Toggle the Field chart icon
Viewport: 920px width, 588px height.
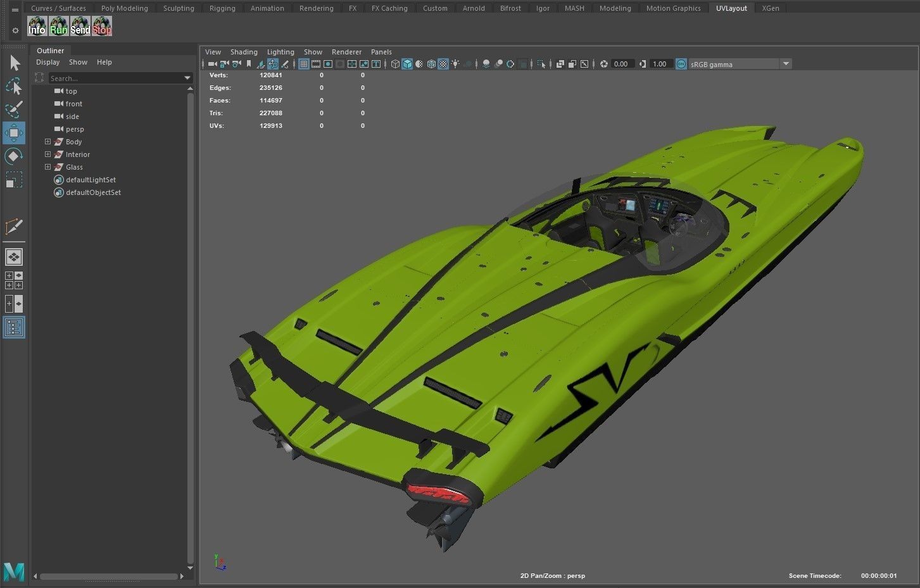pyautogui.click(x=352, y=64)
